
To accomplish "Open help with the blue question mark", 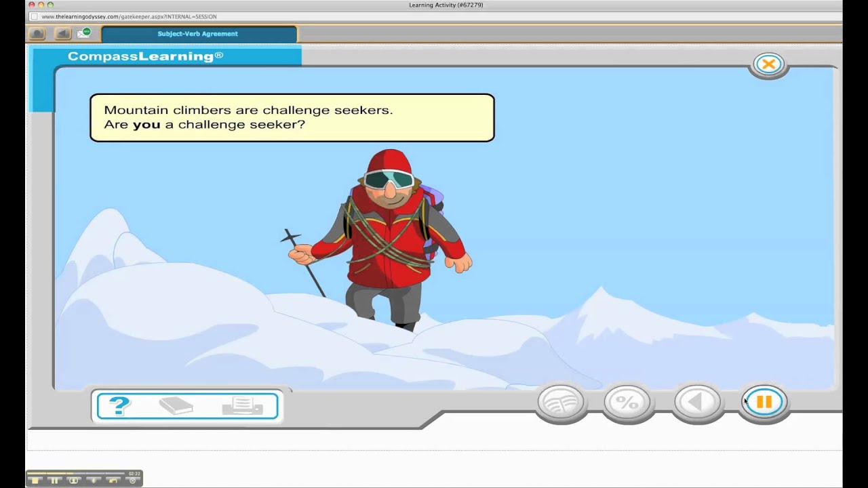I will point(119,406).
